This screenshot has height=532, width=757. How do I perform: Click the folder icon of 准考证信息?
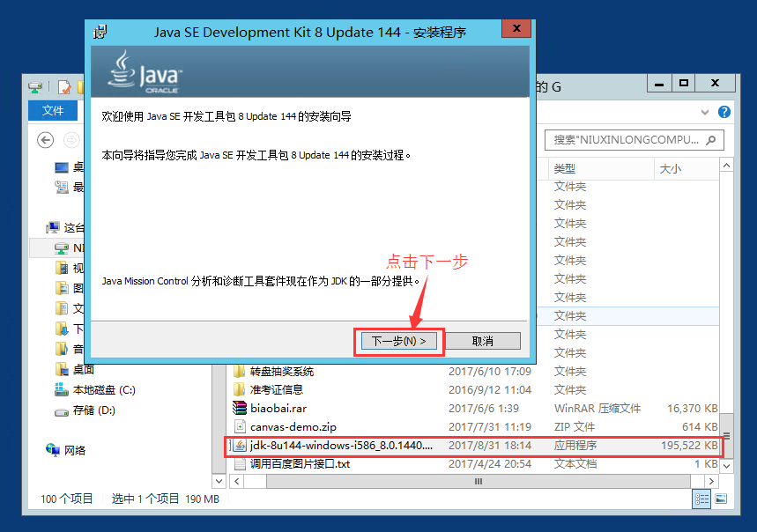coord(240,389)
